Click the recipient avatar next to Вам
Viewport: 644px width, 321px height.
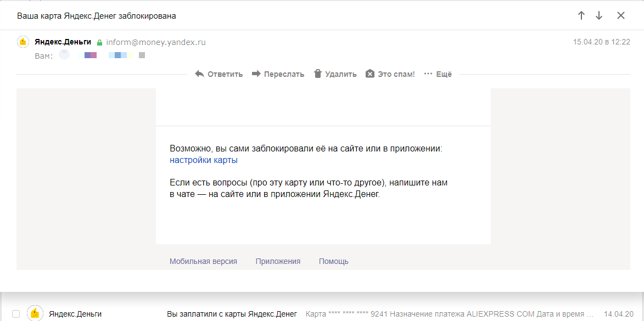(64, 54)
